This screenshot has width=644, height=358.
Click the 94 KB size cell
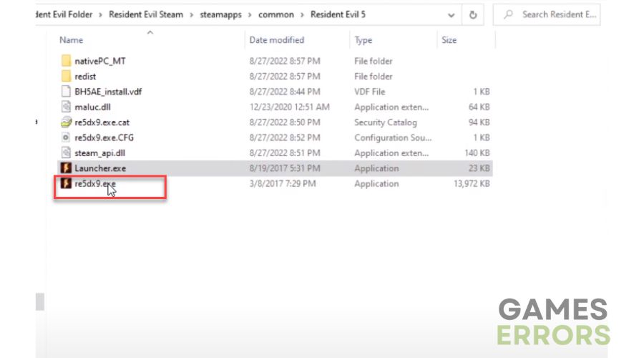479,122
